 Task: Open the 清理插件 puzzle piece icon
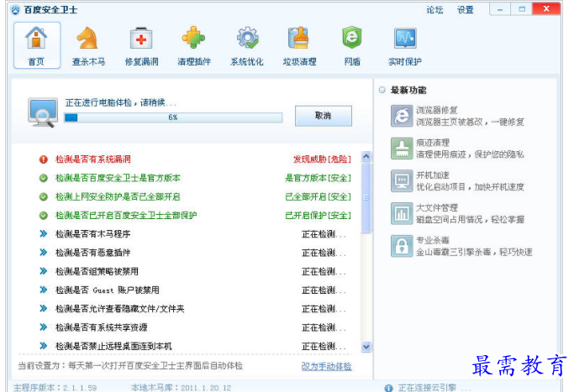[x=193, y=37]
